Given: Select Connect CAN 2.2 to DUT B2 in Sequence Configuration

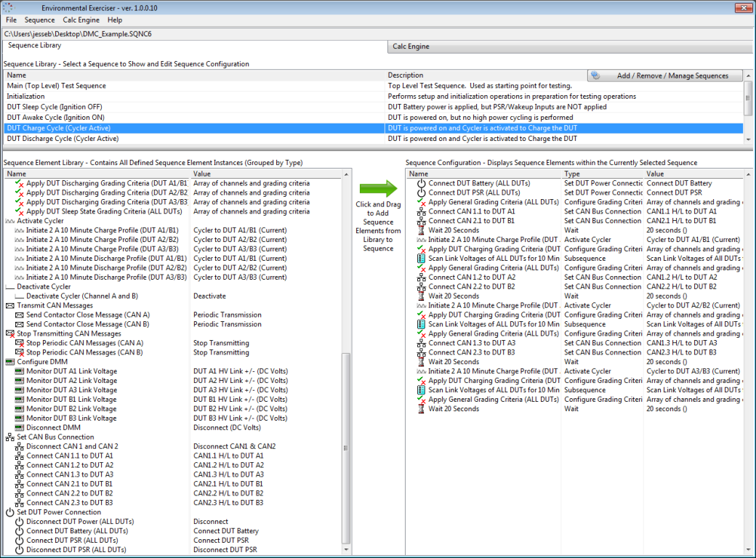Looking at the screenshot, I should click(x=472, y=287).
